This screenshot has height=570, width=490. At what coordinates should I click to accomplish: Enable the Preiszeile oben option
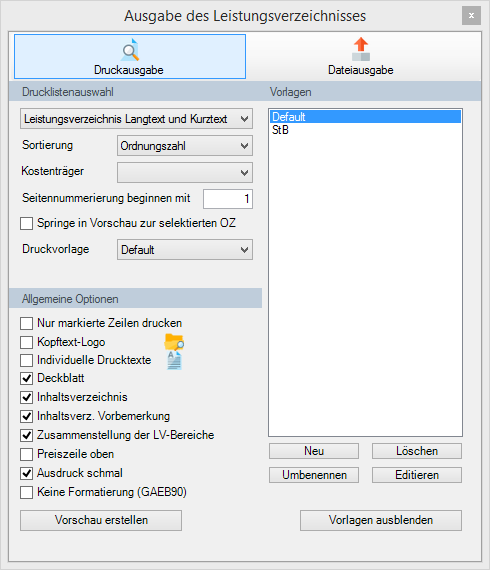click(27, 454)
